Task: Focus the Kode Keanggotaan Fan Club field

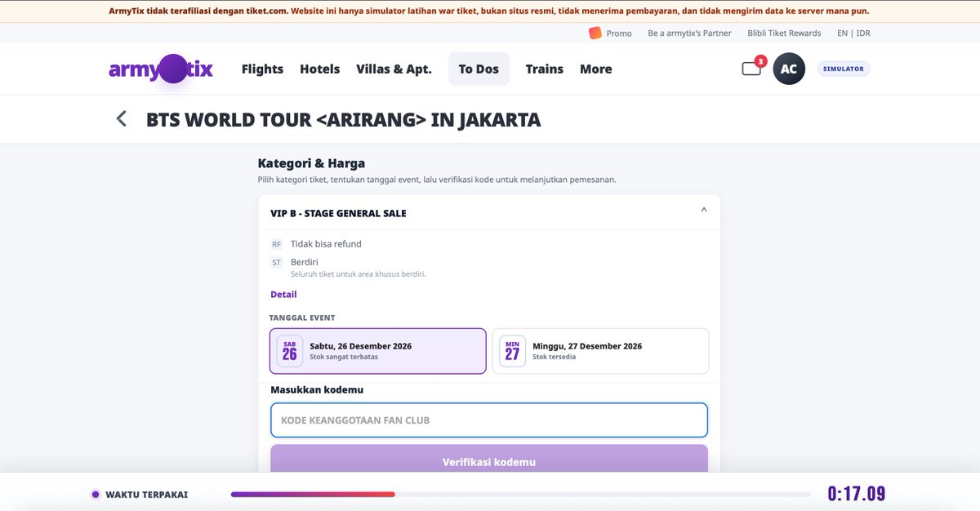Action: click(489, 420)
